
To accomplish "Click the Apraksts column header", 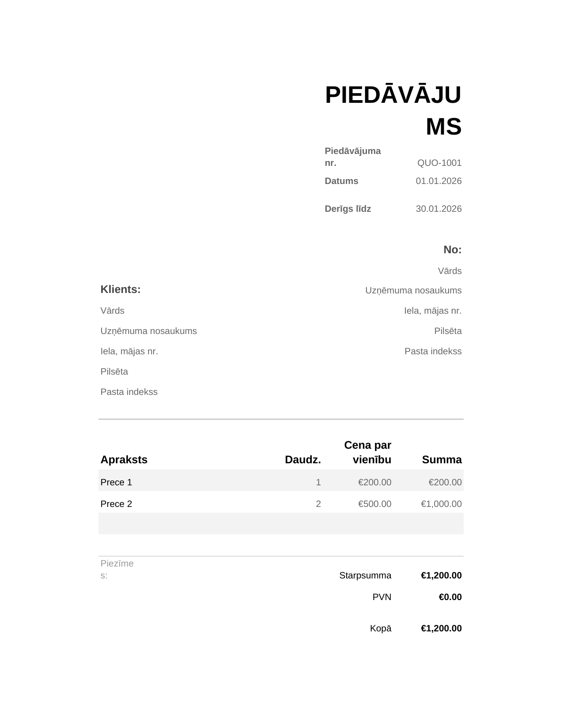I will click(124, 460).
